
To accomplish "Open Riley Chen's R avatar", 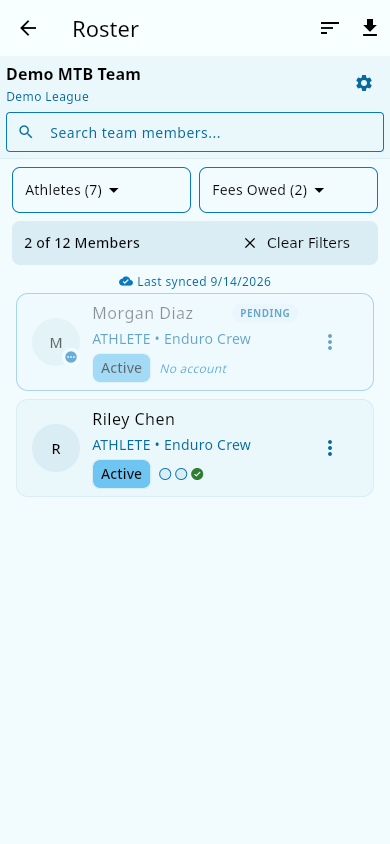I will [x=56, y=448].
